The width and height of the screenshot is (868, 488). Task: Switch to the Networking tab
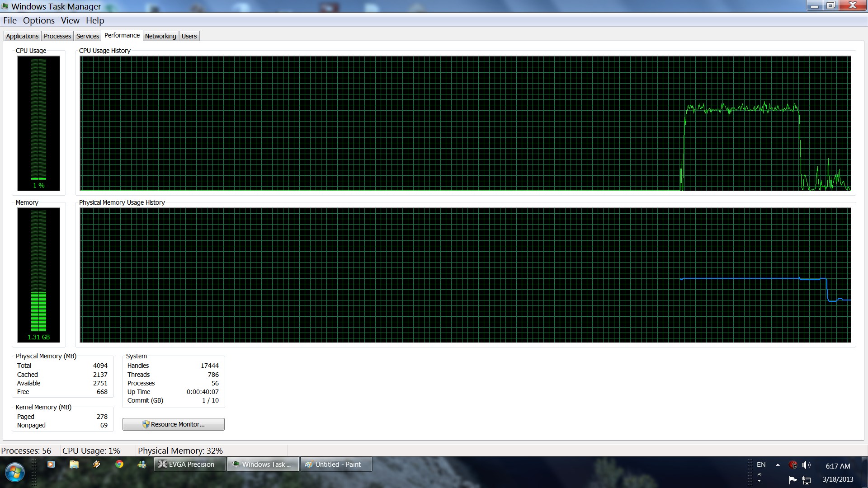160,36
